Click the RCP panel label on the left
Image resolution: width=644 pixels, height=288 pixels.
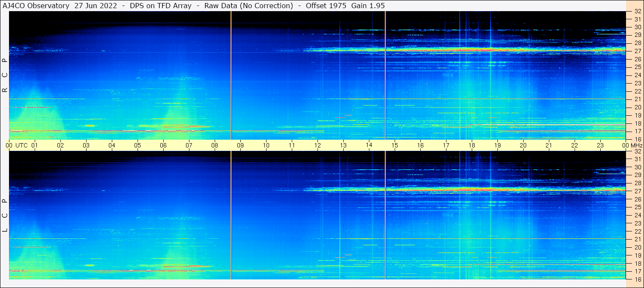[x=5, y=75]
